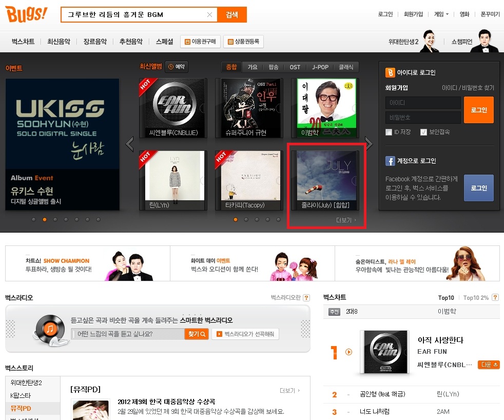Click the radio mood search input
504x420 pixels.
[128, 334]
